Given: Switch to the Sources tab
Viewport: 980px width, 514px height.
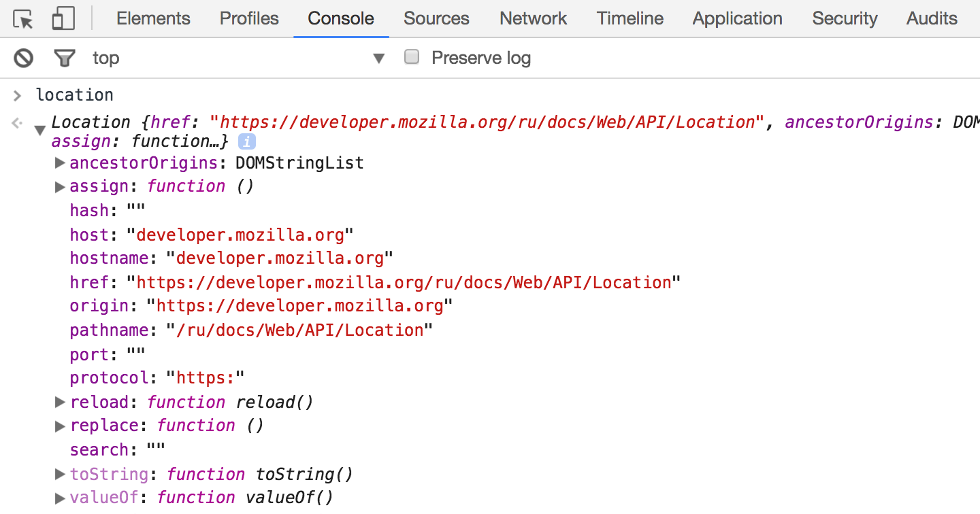Looking at the screenshot, I should pos(436,18).
